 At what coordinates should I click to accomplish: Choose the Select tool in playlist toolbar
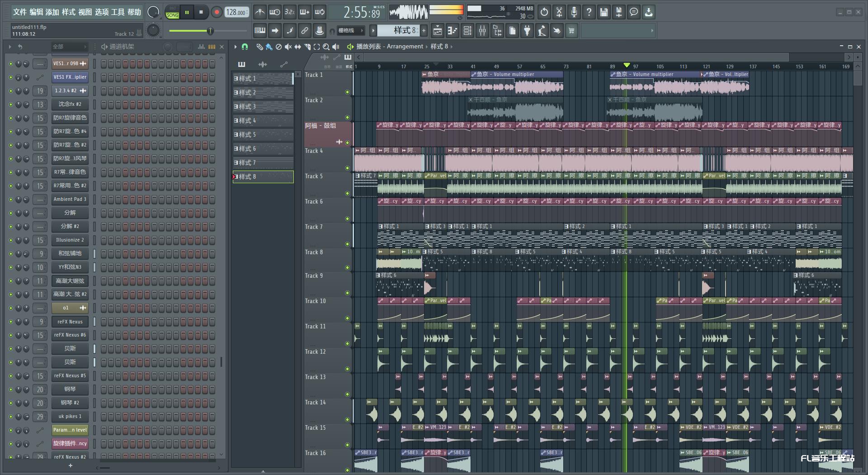[316, 47]
